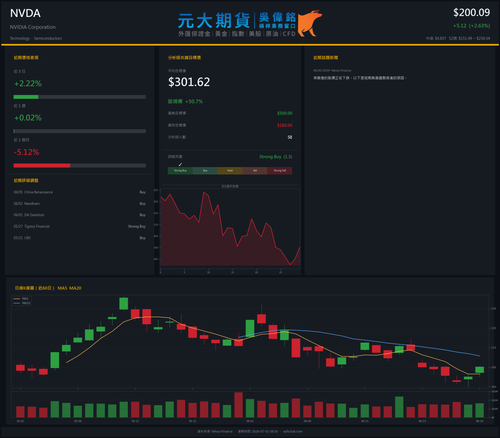Screen dimensions: 500x438
Task: Click the $200.09 current price
Action: [x=471, y=13]
